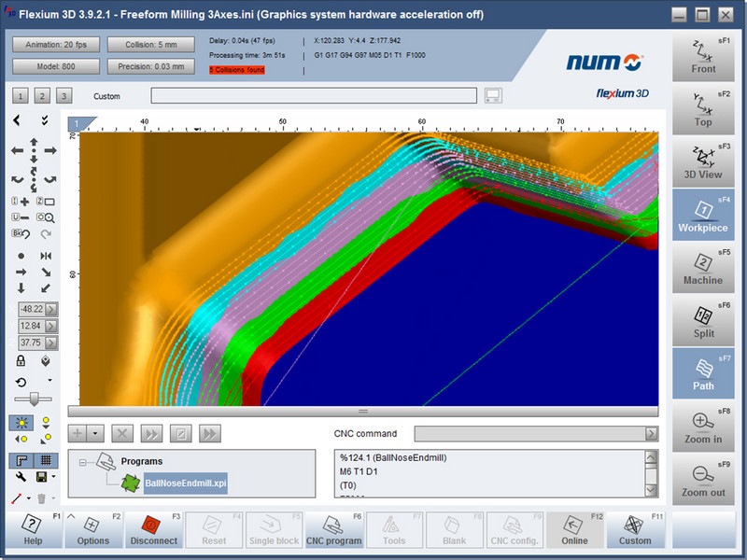The width and height of the screenshot is (747, 560).
Task: Click the diamond cube marker icon
Action: tap(45, 361)
